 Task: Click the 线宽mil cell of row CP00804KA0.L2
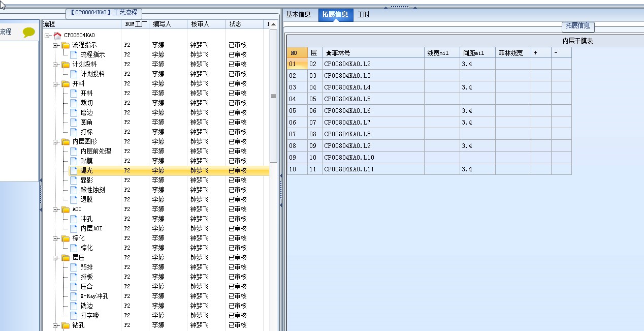(442, 64)
